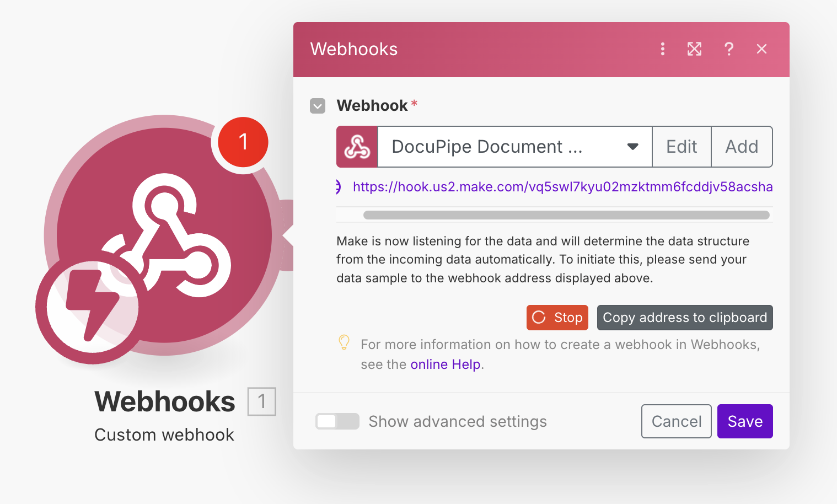Click the Custom webhook subtitle
This screenshot has height=504, width=837.
[164, 435]
